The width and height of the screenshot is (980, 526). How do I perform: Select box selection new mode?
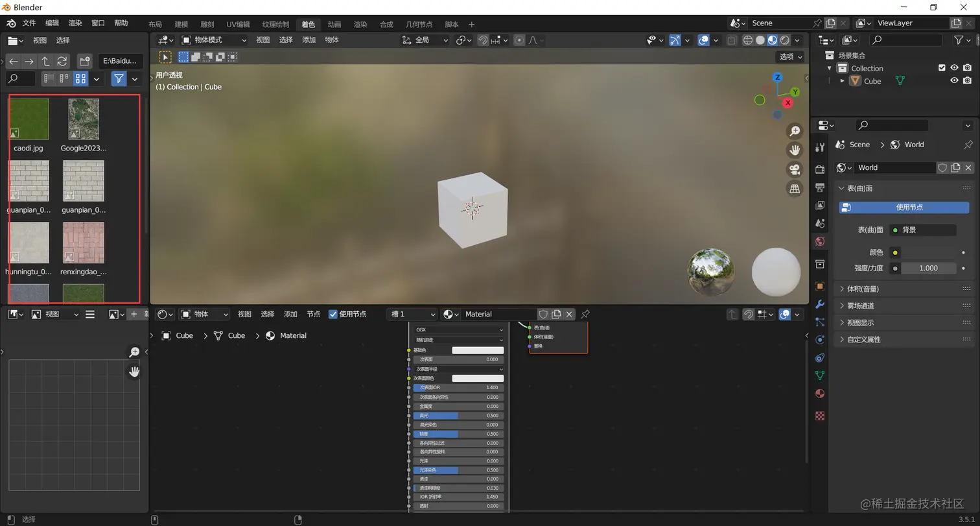coord(184,57)
